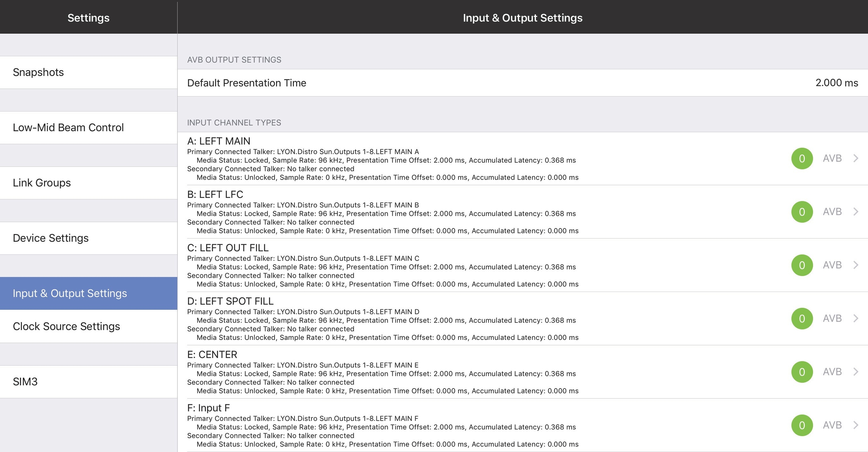Image resolution: width=868 pixels, height=452 pixels.
Task: Expand chevron for A: LEFT MAIN input
Action: (856, 159)
